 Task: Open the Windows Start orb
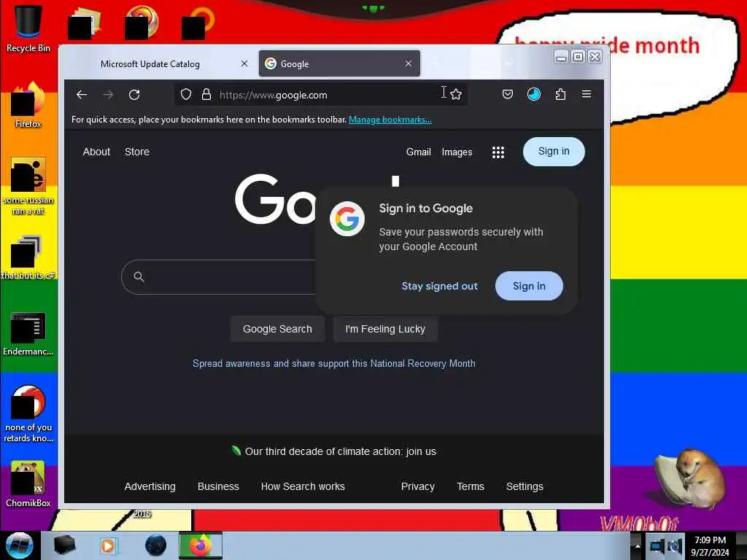coord(20,545)
